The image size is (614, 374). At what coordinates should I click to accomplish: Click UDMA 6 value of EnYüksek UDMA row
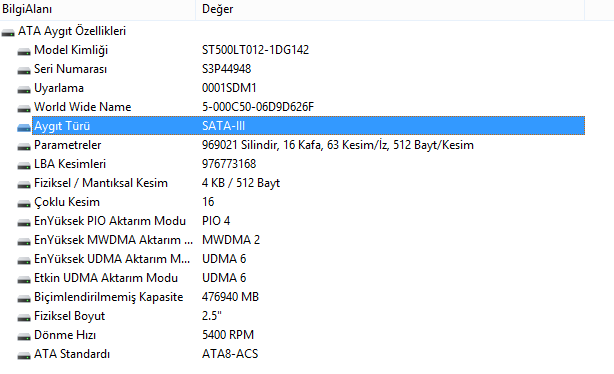(x=224, y=259)
